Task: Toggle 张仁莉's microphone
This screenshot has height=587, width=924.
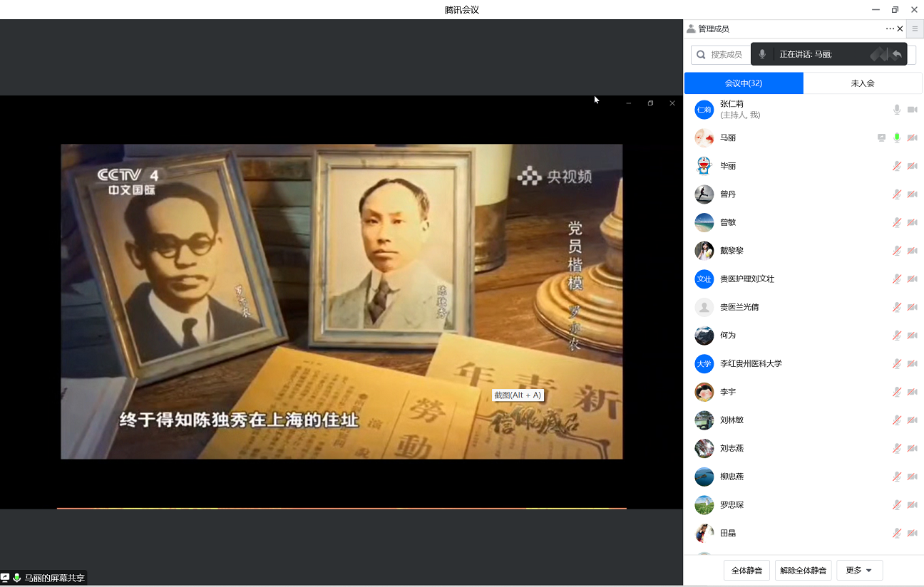Action: pos(897,110)
